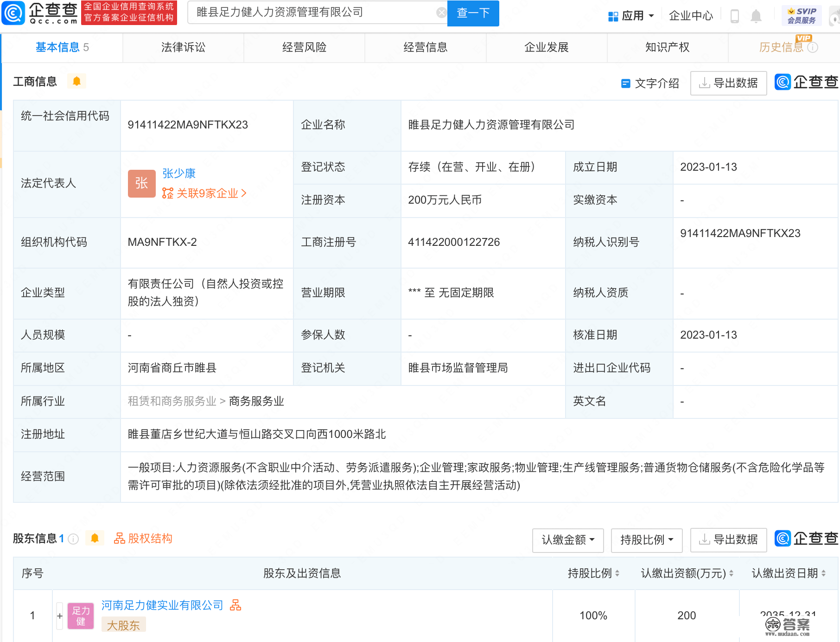
Task: Click the organization code MA9NFTKX-2
Action: (x=162, y=242)
